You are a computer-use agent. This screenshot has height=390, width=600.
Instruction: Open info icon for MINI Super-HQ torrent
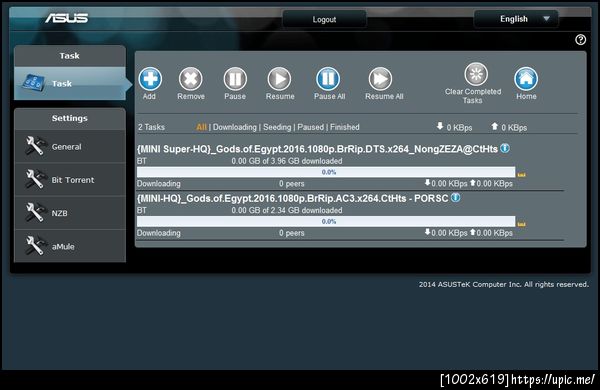point(505,148)
